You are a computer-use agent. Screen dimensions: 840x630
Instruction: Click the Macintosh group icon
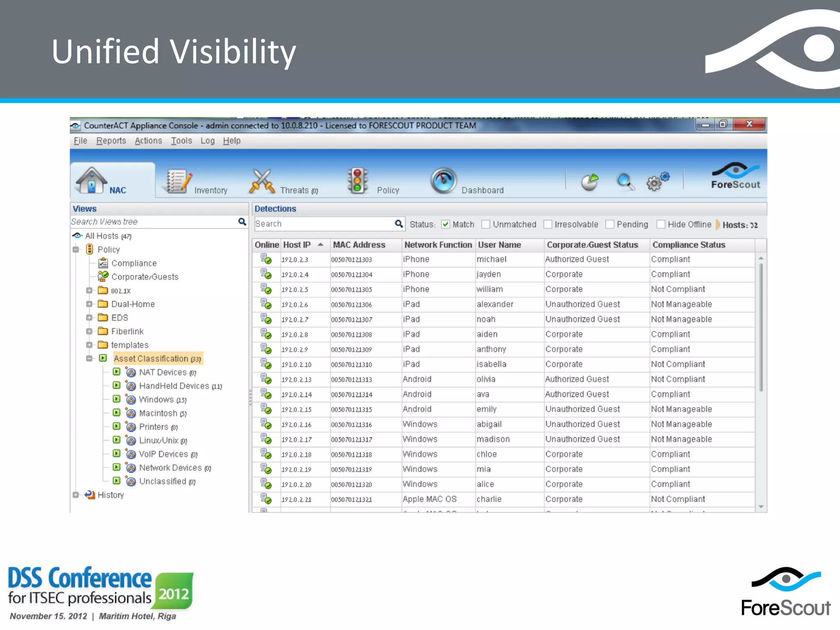(x=130, y=413)
